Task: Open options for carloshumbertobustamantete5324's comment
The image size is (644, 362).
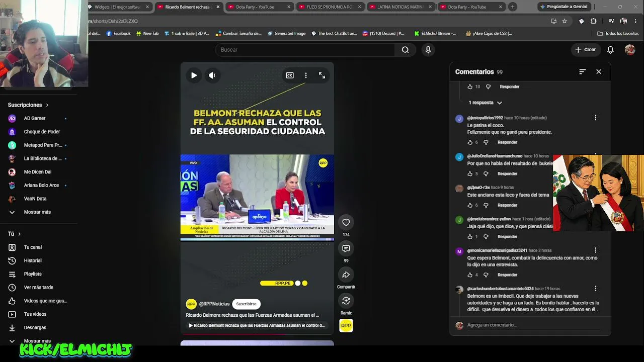Action: click(595, 289)
